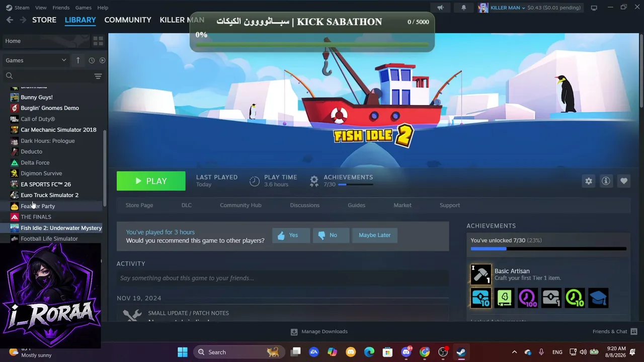The image size is (644, 362).
Task: Open Friends & Chat icon
Action: [634, 331]
